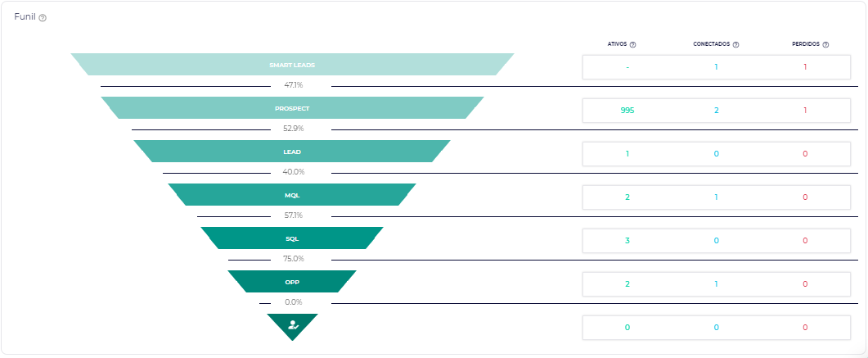Select the OPP funnel stage
The width and height of the screenshot is (868, 358).
point(292,282)
